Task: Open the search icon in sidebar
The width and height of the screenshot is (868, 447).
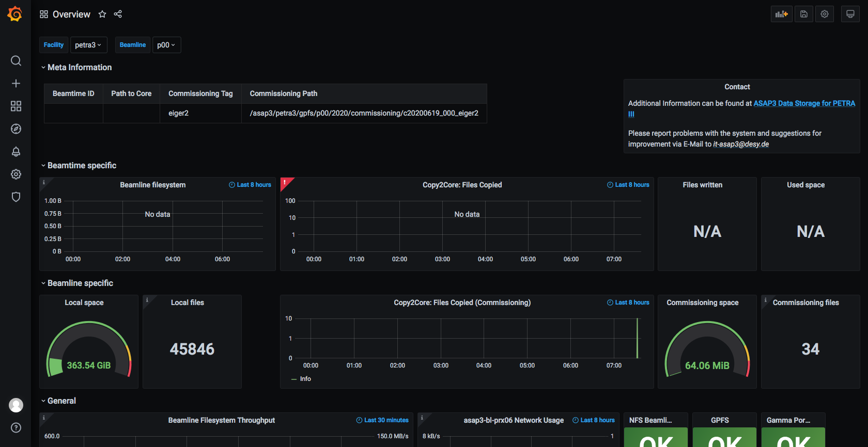Action: 16,61
